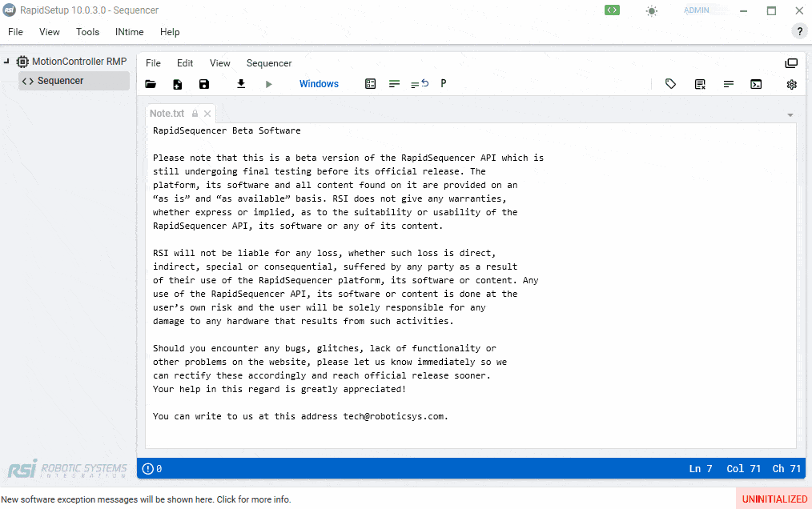Open file with the folder icon
Screen dimensions: 812x509
pos(151,84)
